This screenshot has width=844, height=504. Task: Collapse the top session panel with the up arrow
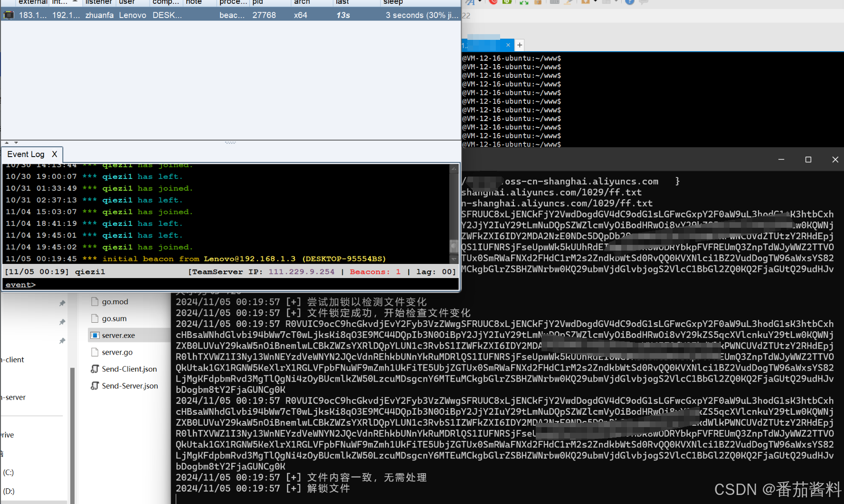coord(7,142)
